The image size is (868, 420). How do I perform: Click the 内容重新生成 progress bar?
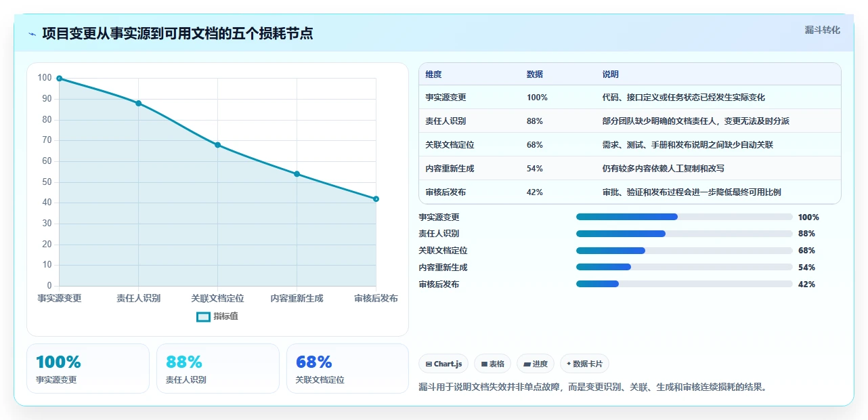coord(685,268)
